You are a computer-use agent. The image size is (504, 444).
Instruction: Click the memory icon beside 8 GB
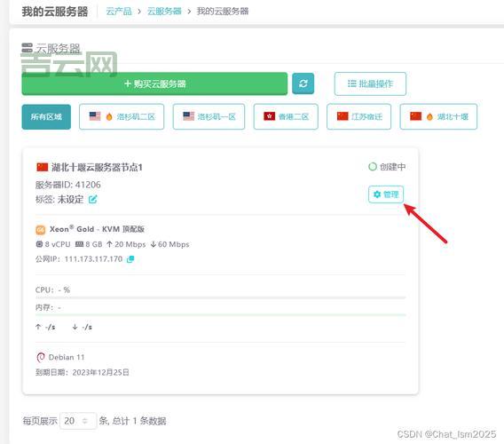point(79,244)
